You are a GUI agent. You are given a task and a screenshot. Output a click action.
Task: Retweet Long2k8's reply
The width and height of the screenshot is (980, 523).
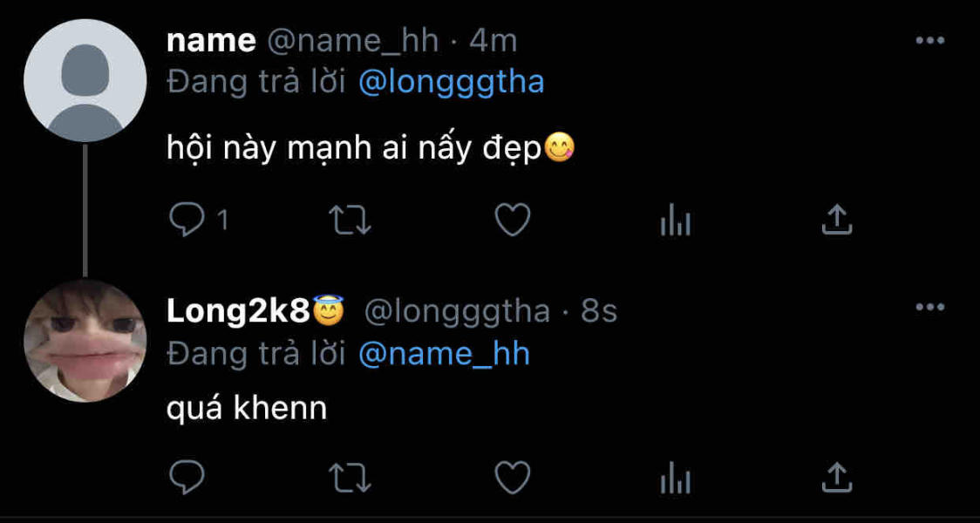pyautogui.click(x=349, y=477)
